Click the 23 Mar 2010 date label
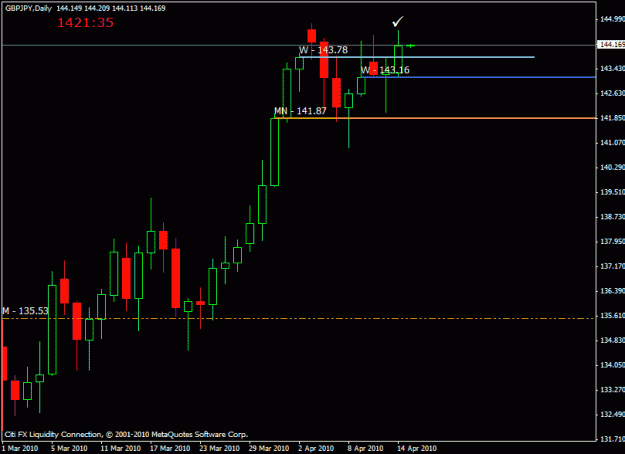Image resolution: width=625 pixels, height=454 pixels. [219, 448]
